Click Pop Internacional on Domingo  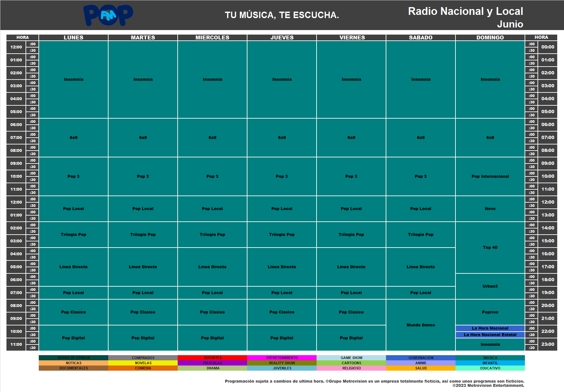click(x=490, y=176)
